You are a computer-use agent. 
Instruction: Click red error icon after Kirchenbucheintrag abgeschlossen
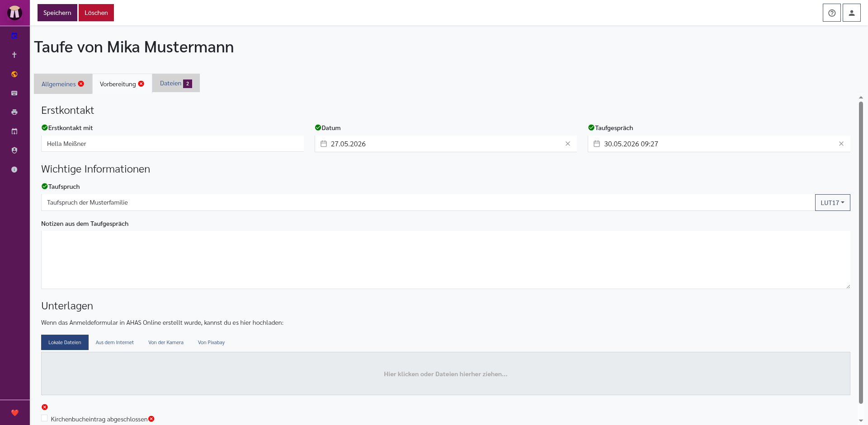coord(151,419)
